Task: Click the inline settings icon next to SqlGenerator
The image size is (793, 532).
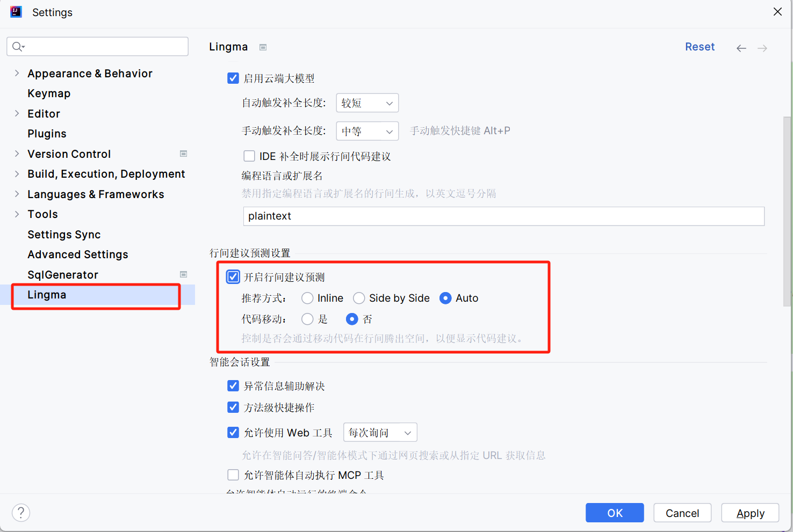Action: [183, 274]
